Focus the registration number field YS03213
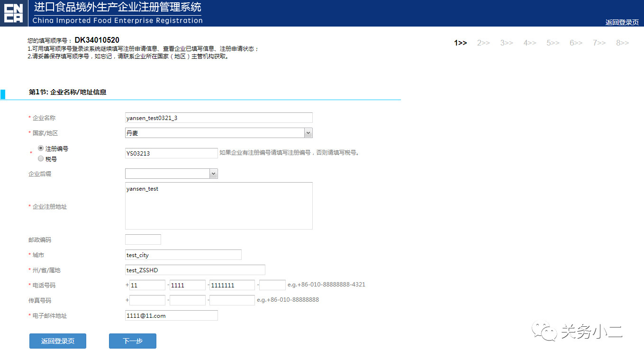This screenshot has width=644, height=360. click(171, 153)
